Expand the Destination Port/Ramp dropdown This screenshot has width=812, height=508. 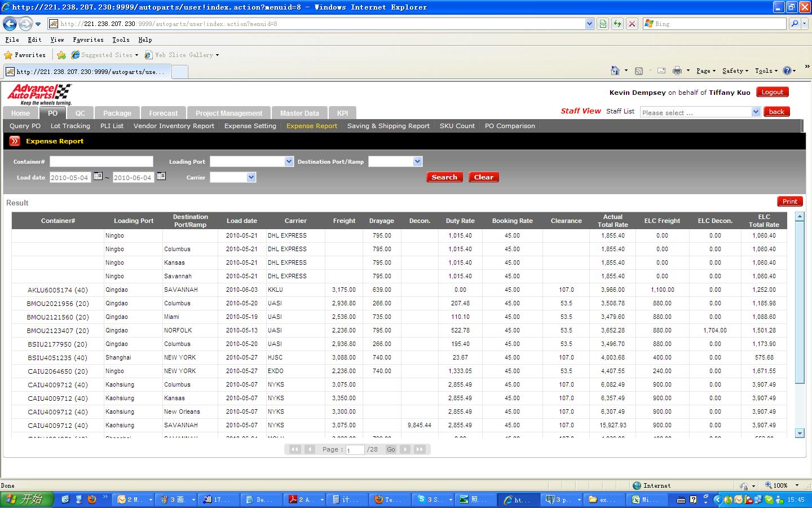[417, 161]
